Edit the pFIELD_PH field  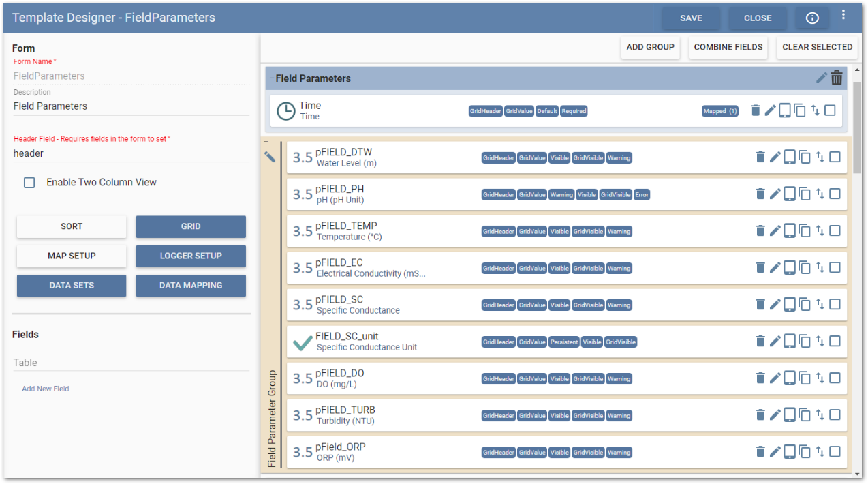[x=775, y=194]
